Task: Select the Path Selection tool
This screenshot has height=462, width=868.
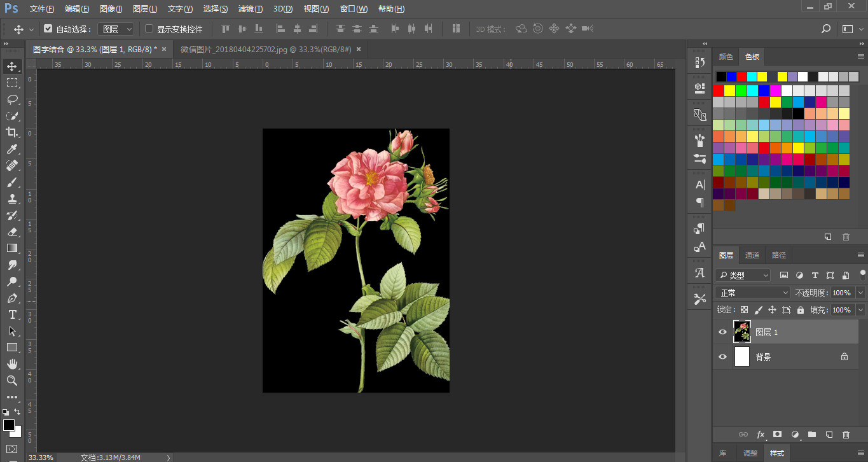Action: coord(12,331)
